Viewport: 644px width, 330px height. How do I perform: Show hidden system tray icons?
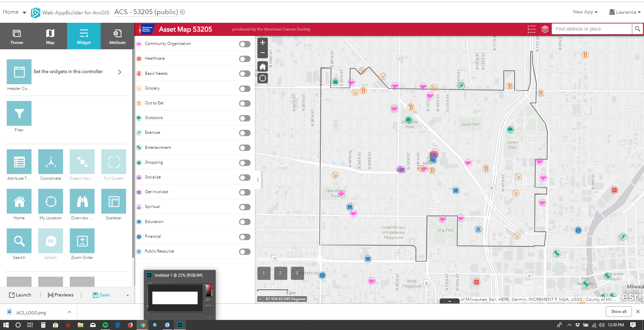tap(569, 325)
